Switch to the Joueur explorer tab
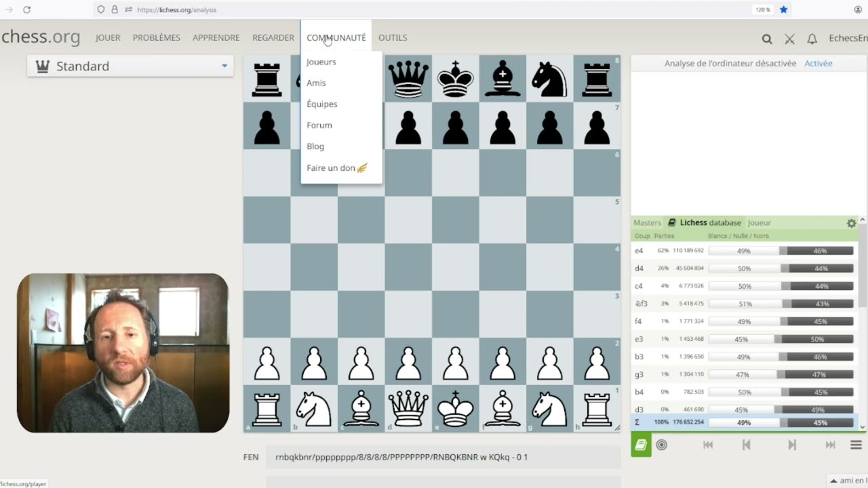The width and height of the screenshot is (868, 488). (759, 223)
